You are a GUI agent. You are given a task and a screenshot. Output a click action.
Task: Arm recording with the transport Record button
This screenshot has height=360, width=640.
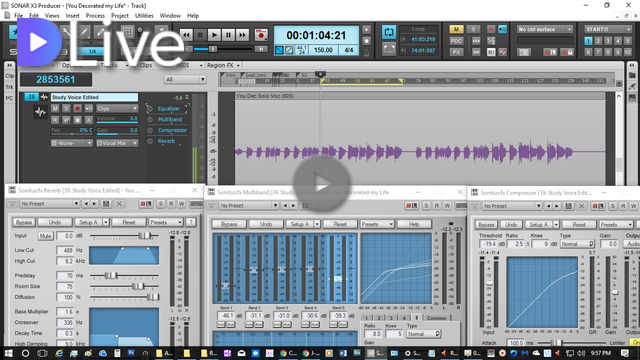pyautogui.click(x=261, y=35)
